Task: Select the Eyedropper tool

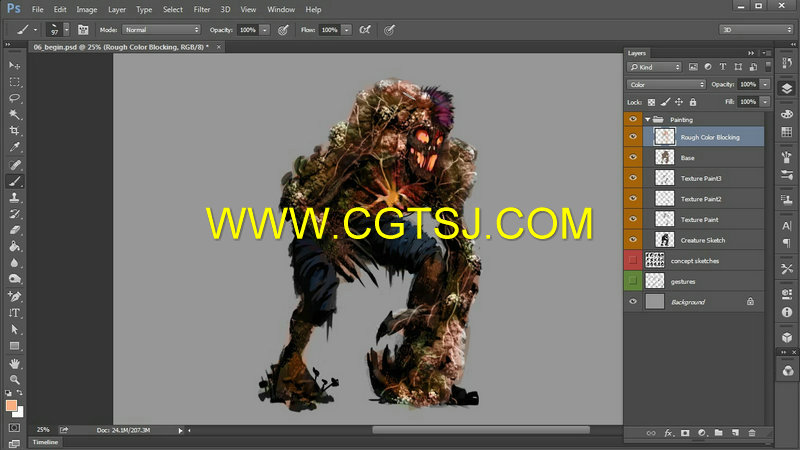Action: pos(14,147)
